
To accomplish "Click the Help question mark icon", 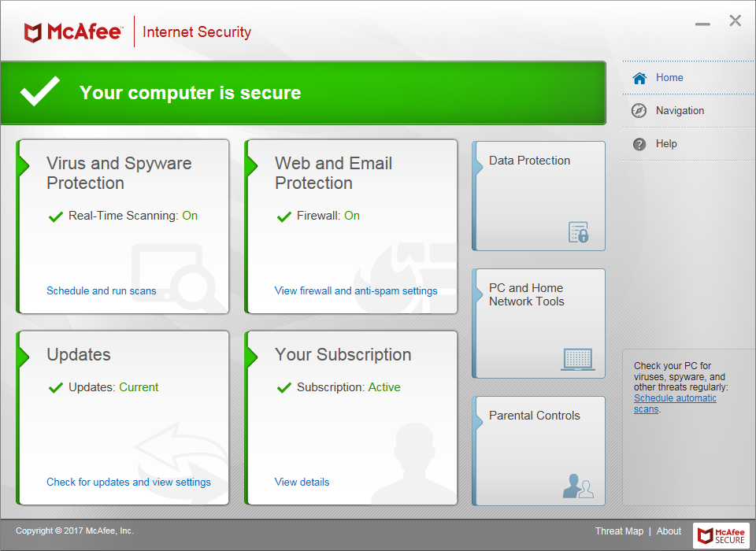I will coord(639,144).
